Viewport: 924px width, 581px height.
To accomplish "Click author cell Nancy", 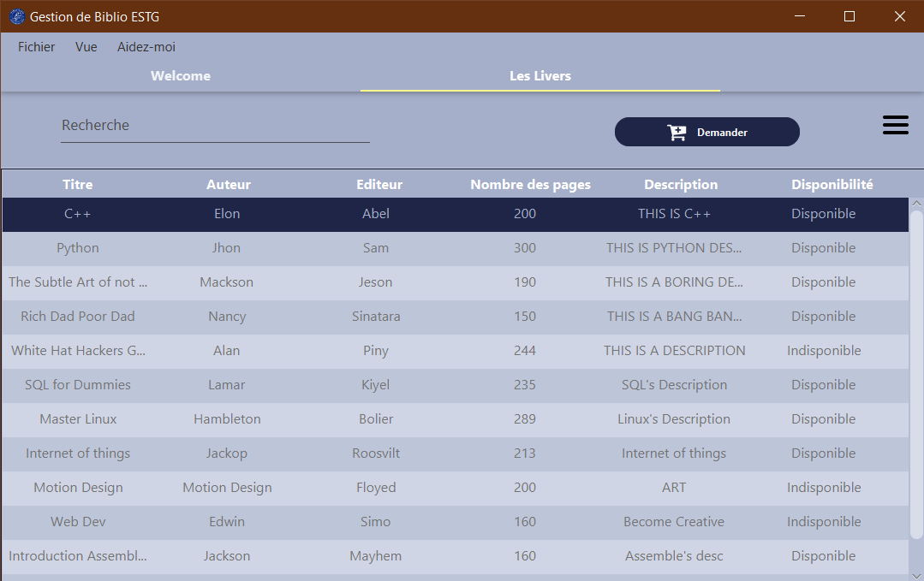I will point(227,317).
